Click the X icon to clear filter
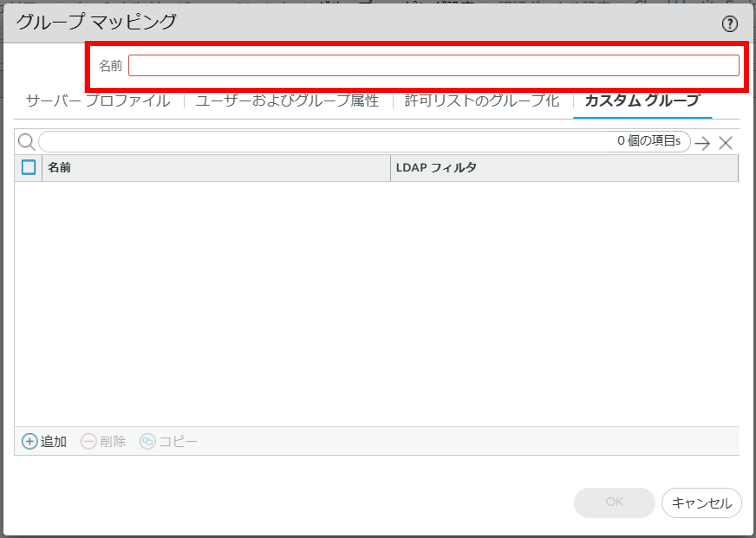This screenshot has height=538, width=756. 726,143
